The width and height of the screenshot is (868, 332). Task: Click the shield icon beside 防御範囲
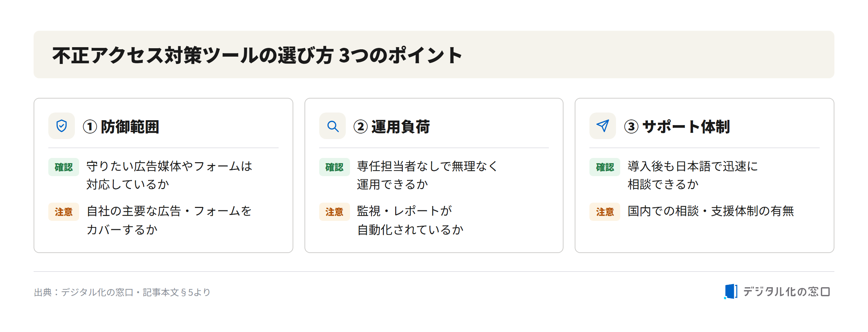click(62, 126)
